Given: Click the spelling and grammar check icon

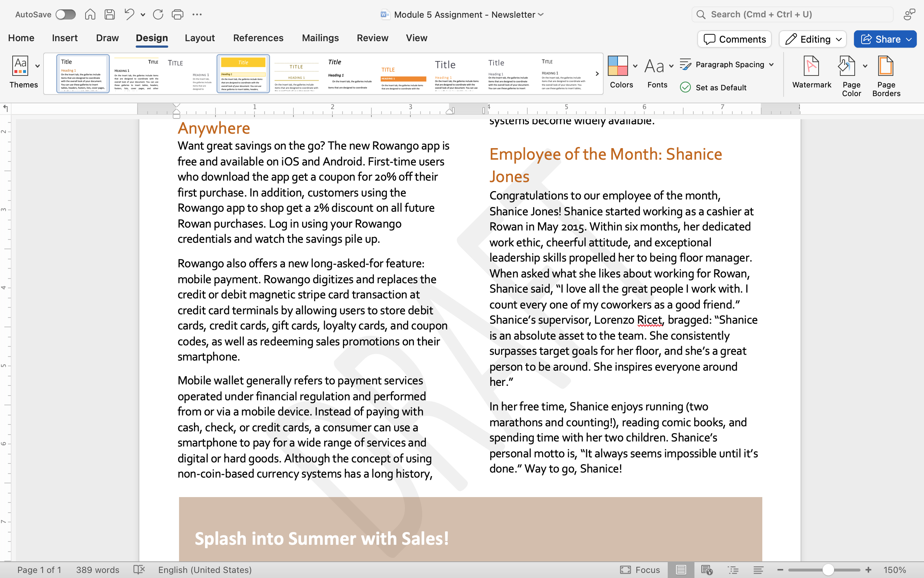Looking at the screenshot, I should pos(139,570).
